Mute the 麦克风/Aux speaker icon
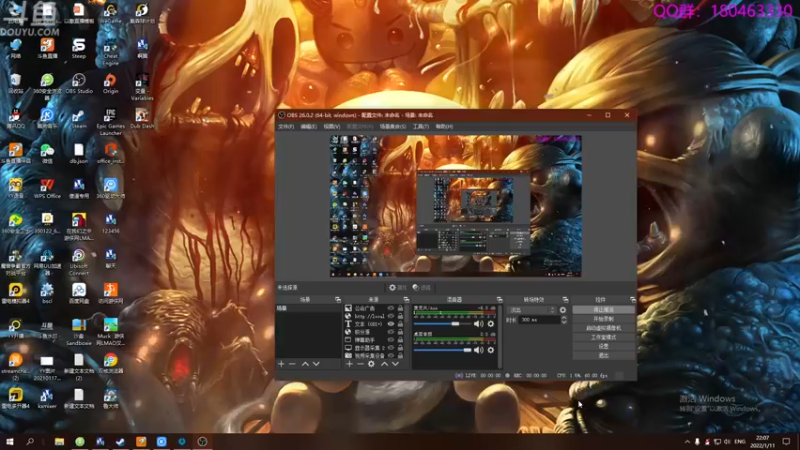 (x=478, y=323)
